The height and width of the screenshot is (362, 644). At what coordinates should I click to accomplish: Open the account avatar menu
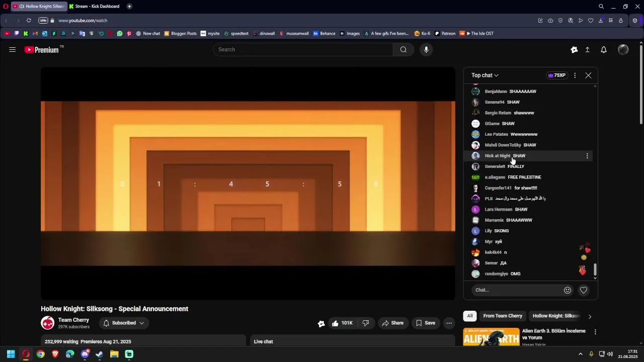coord(623,49)
